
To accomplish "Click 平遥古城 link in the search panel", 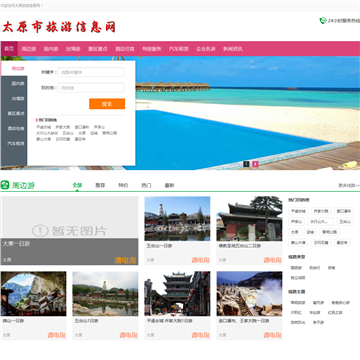I will [43, 127].
